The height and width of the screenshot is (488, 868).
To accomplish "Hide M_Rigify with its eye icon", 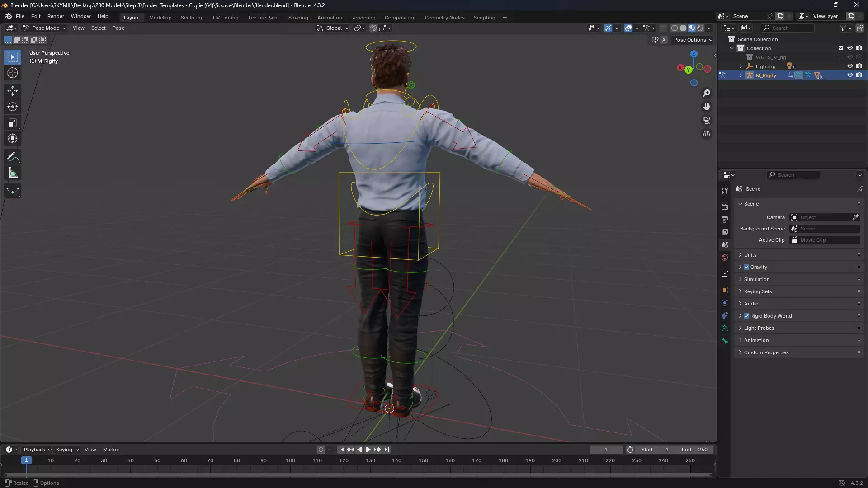I will 850,75.
